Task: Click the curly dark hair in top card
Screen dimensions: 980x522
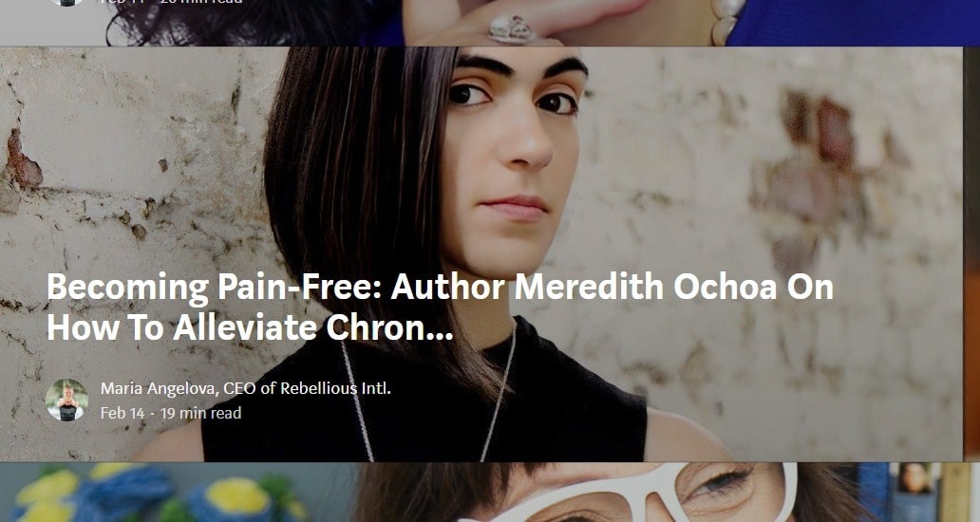Action: coord(250,23)
